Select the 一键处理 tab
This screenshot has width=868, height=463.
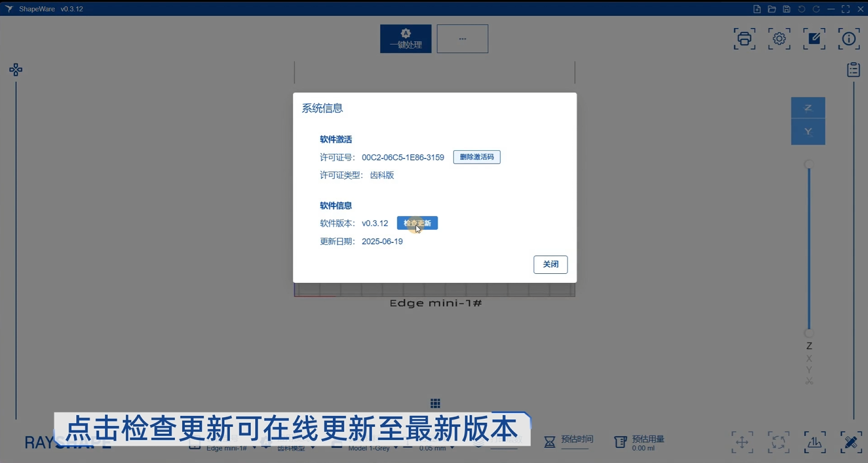tap(405, 39)
